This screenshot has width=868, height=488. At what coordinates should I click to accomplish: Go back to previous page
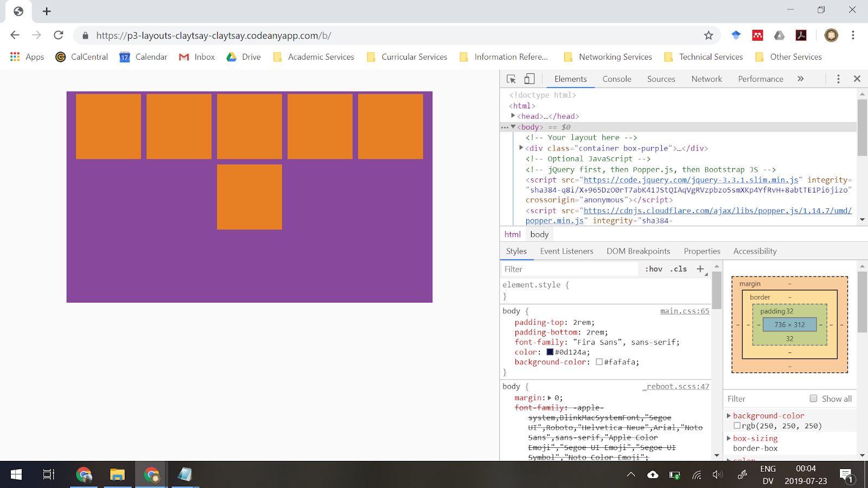[15, 35]
